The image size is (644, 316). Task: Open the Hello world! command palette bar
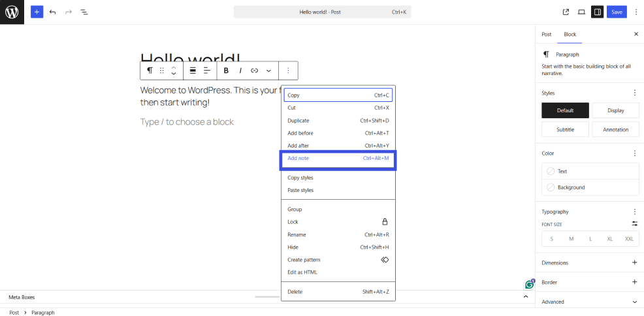323,12
